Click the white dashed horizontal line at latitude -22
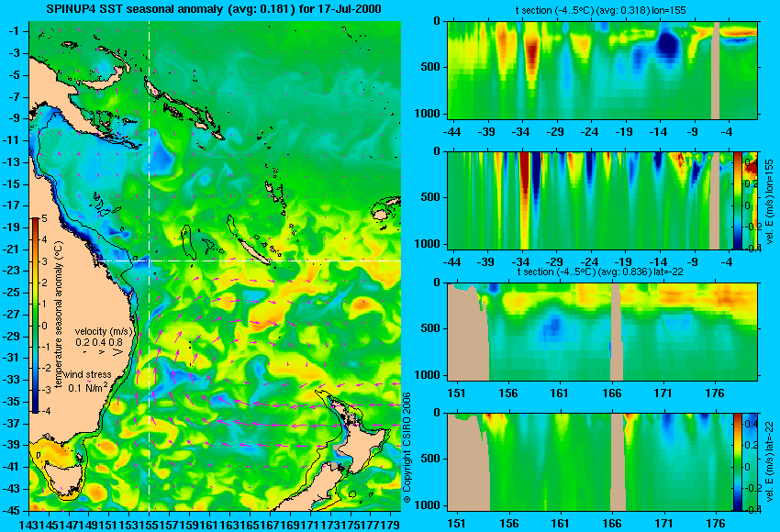780x532 pixels. pyautogui.click(x=249, y=260)
